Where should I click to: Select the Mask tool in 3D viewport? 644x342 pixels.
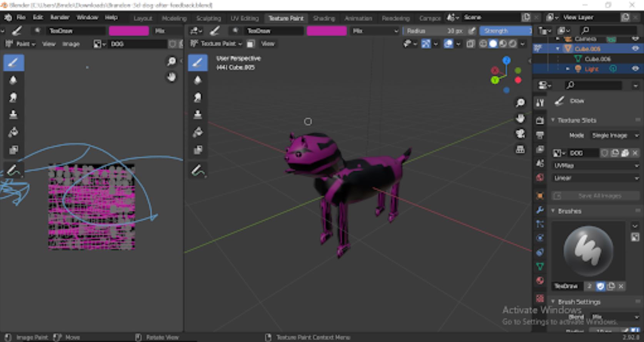(198, 150)
